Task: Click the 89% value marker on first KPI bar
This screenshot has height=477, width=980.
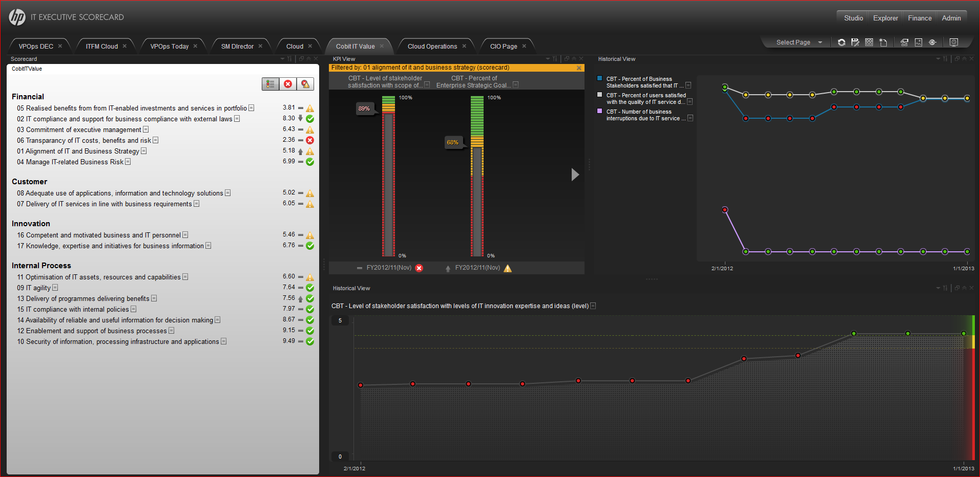Action: [364, 109]
